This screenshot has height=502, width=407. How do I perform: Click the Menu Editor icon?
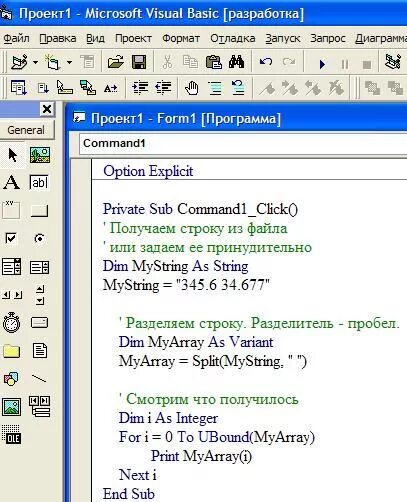(88, 62)
